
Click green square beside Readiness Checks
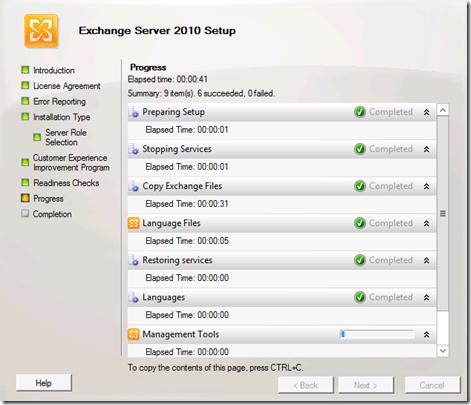click(x=25, y=182)
